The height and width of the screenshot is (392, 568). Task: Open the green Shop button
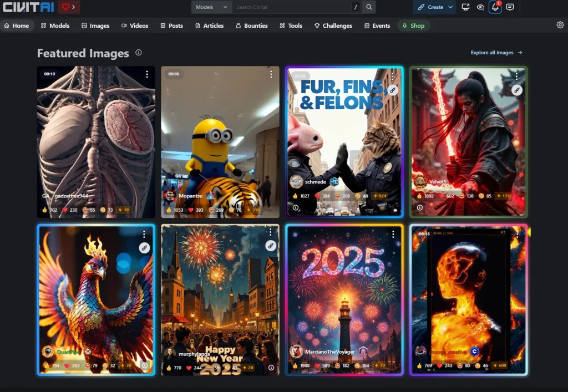pyautogui.click(x=413, y=26)
